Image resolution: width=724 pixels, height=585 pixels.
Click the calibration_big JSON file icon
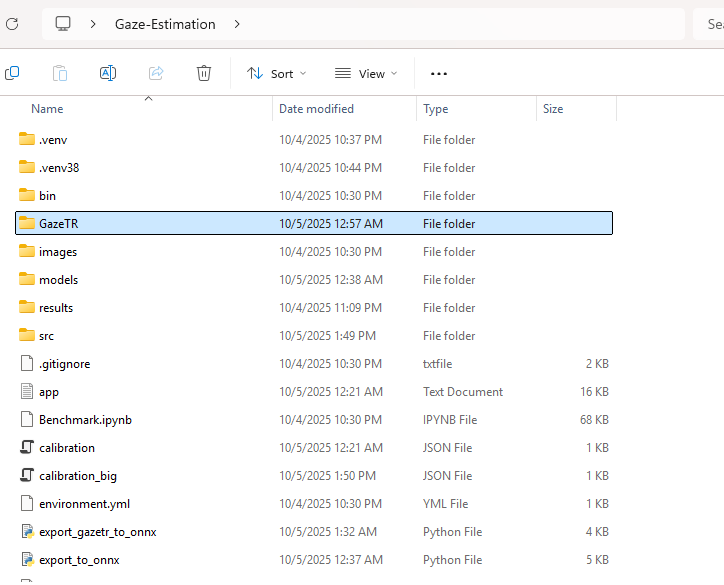point(27,475)
